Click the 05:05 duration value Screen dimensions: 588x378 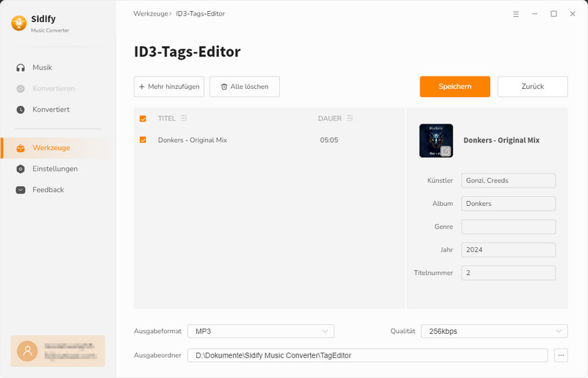[329, 140]
